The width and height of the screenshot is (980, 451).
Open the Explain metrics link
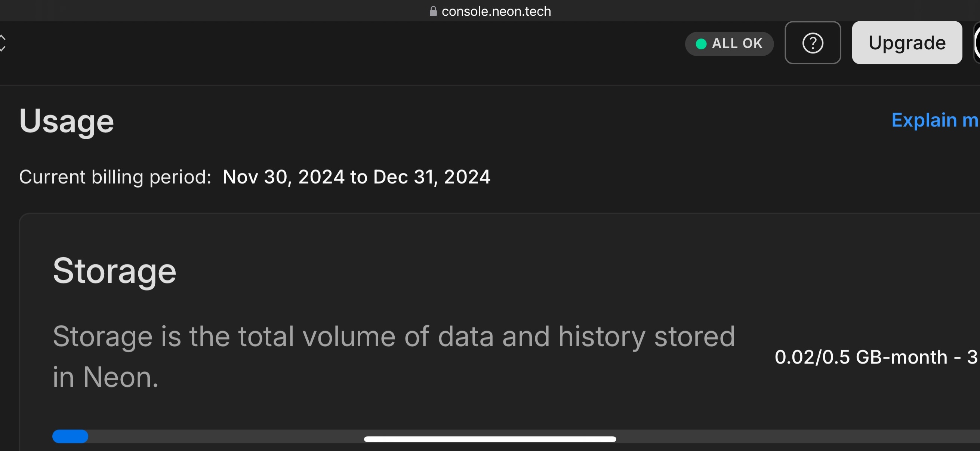(x=934, y=120)
